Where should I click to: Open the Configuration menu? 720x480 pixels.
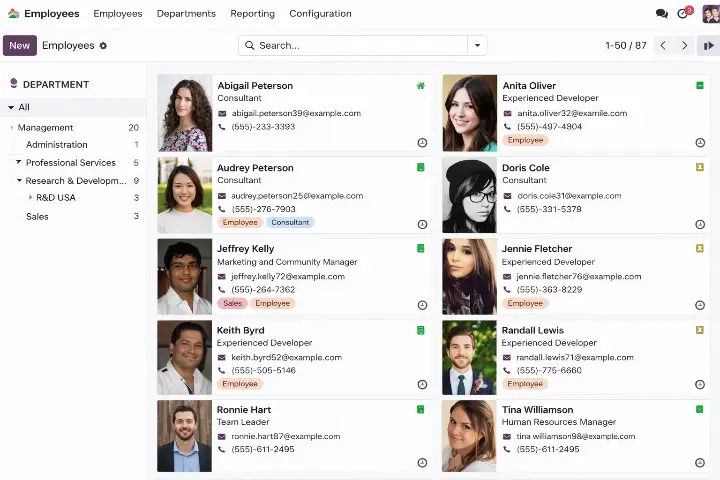[320, 14]
